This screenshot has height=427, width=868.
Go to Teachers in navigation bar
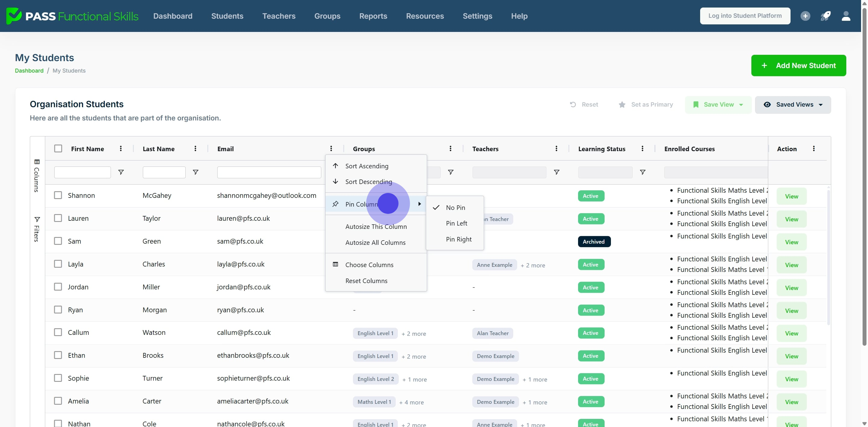[279, 16]
